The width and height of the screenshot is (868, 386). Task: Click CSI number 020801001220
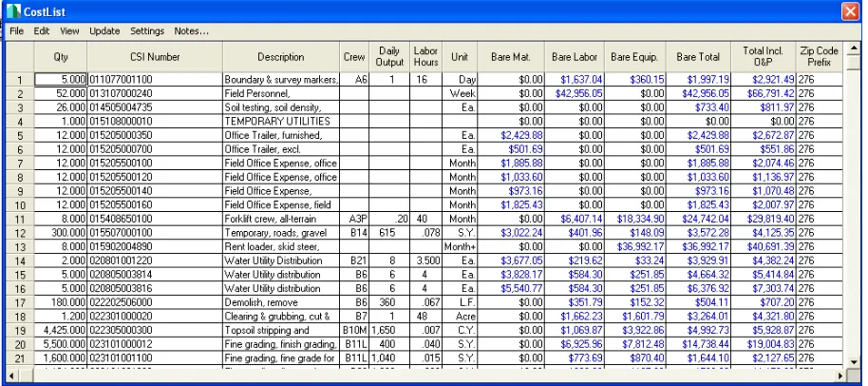click(155, 261)
